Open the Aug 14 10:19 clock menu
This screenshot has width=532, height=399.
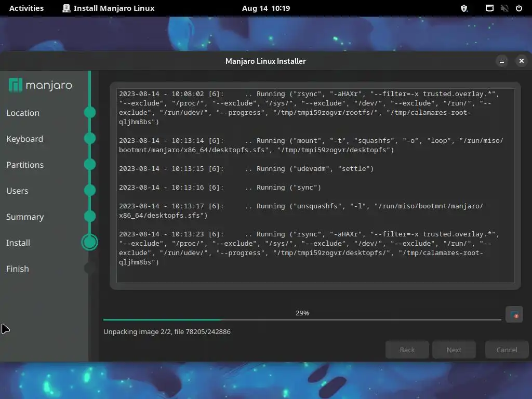click(266, 8)
